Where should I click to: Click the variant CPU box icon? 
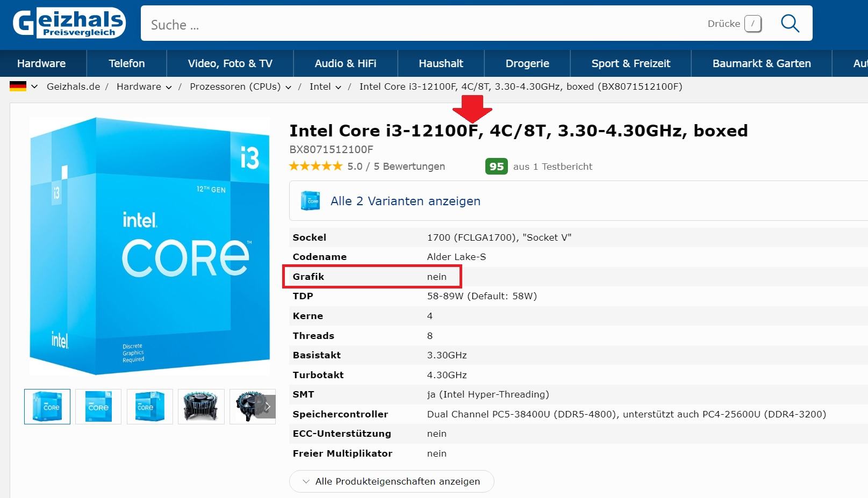310,200
